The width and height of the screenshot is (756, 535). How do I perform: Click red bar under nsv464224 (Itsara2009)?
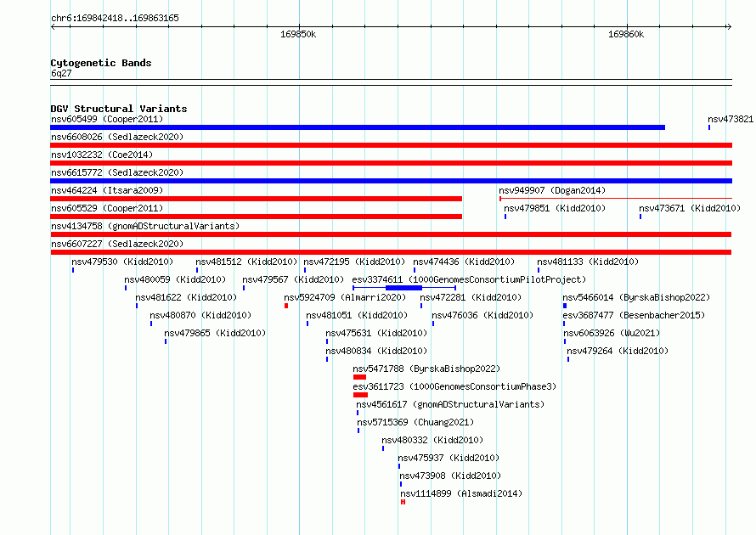[256, 199]
